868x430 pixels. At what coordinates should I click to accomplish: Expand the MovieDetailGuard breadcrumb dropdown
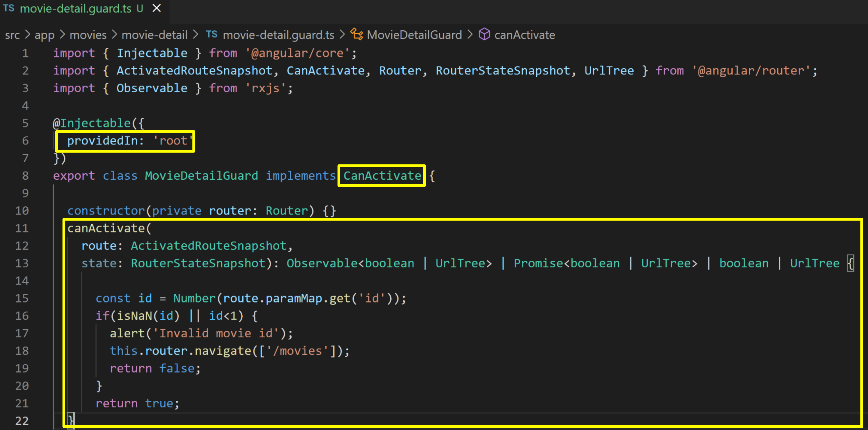414,35
